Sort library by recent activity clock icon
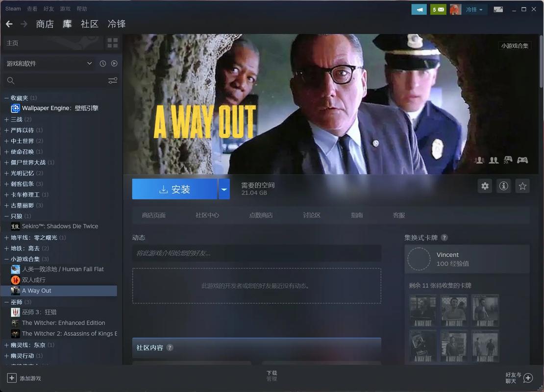 pyautogui.click(x=103, y=64)
